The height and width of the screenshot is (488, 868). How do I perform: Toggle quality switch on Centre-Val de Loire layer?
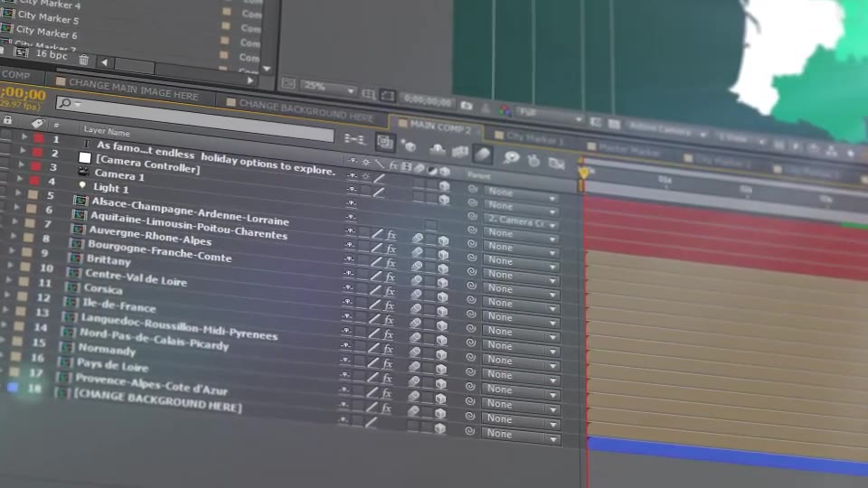click(x=374, y=305)
